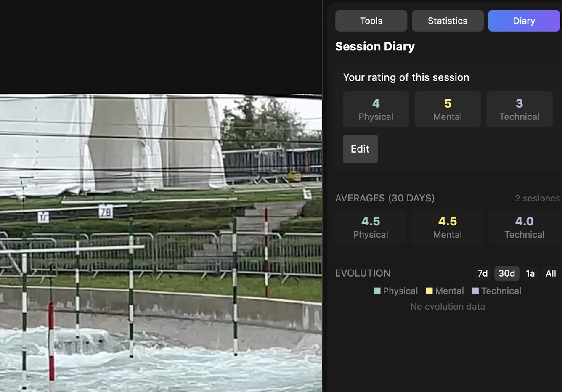Click the Mental rating card showing 5
Image resolution: width=562 pixels, height=392 pixels.
[448, 109]
